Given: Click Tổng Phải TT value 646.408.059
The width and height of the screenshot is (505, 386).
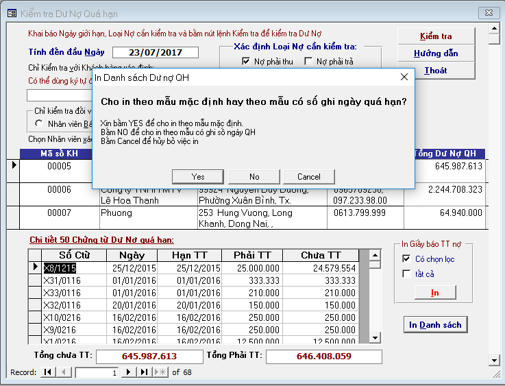Looking at the screenshot, I should (324, 356).
